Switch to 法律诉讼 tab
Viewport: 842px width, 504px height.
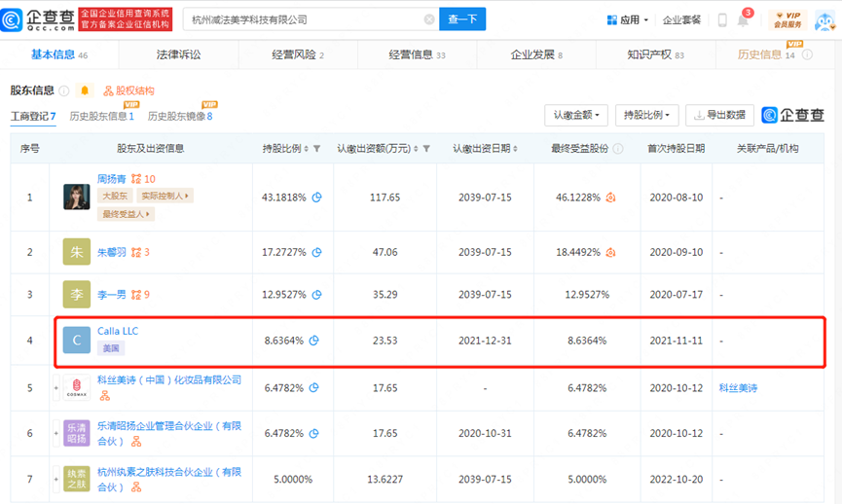click(x=178, y=54)
